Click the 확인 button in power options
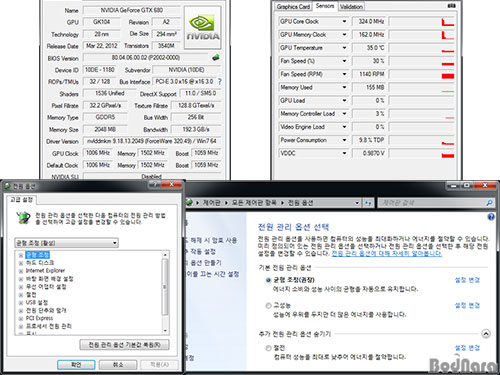 click(76, 365)
